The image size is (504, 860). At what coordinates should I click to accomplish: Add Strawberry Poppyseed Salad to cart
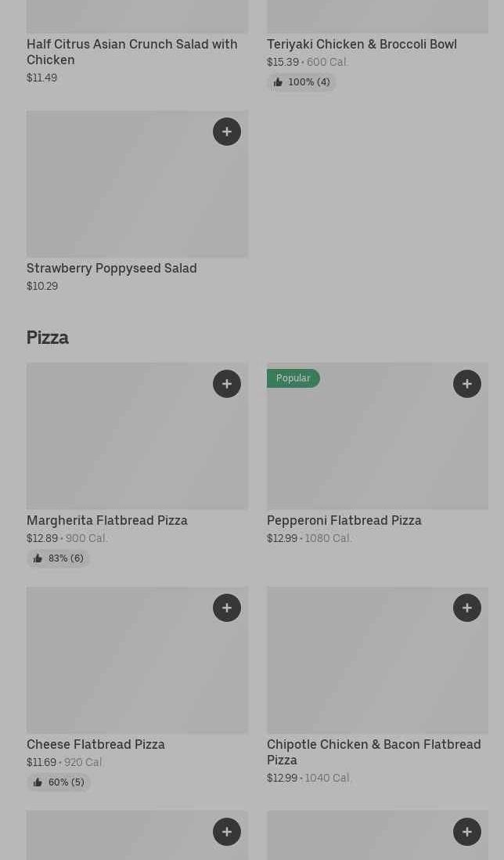227,132
